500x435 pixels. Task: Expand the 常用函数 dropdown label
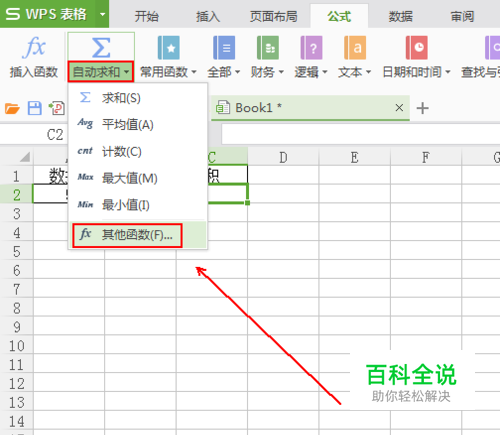coord(168,72)
